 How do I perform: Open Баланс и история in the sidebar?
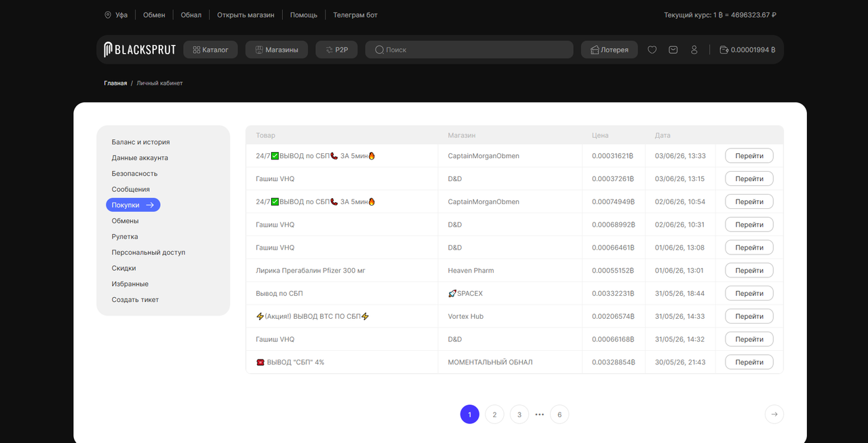[141, 142]
